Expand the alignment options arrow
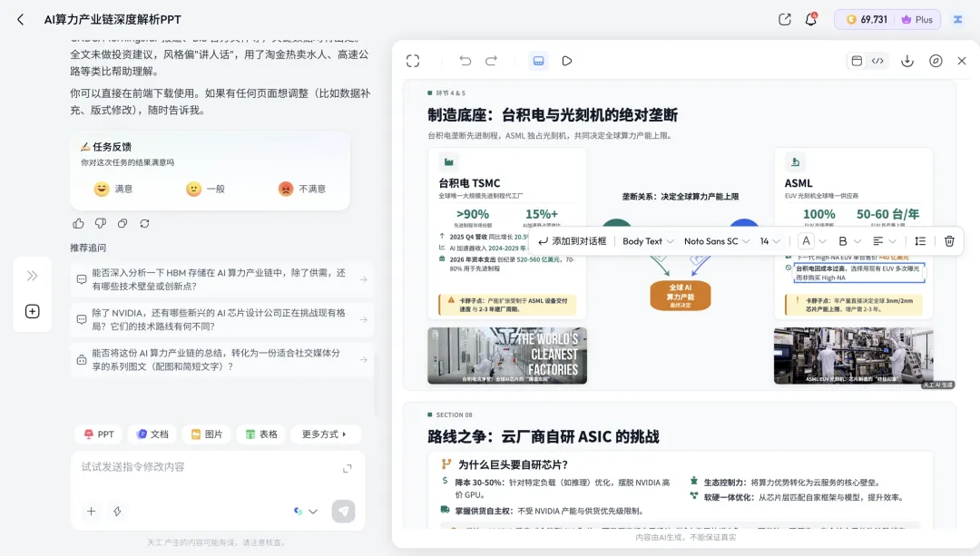Screen dimensions: 980x556 (x=893, y=241)
